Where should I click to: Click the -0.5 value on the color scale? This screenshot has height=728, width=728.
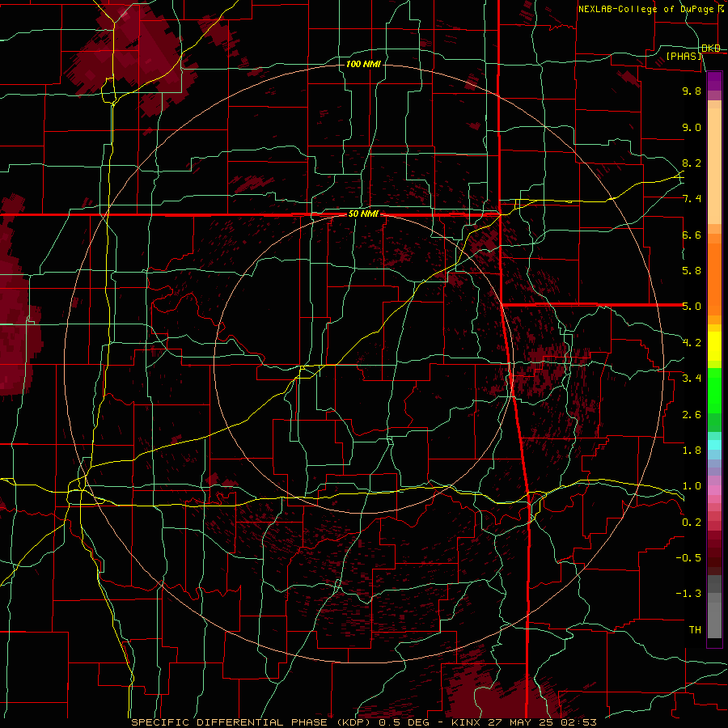[x=688, y=558]
